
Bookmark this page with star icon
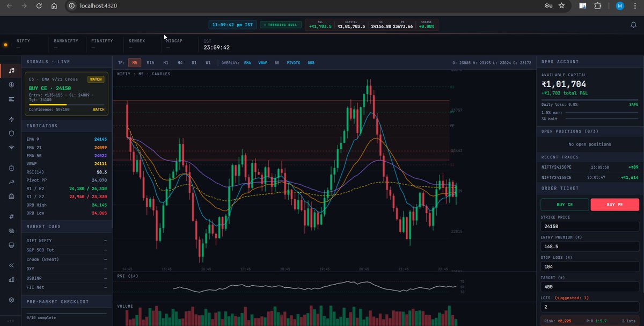click(x=562, y=6)
